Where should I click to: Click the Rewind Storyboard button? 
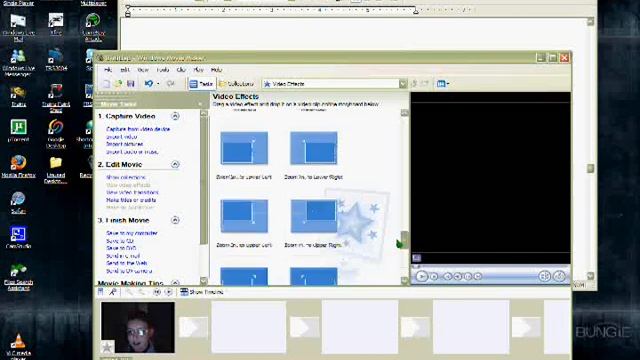(x=157, y=292)
